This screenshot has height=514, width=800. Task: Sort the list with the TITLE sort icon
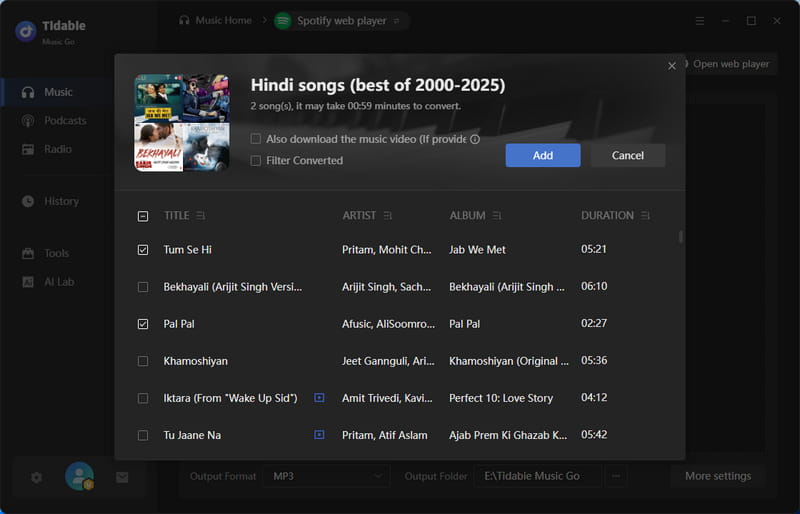coord(201,216)
